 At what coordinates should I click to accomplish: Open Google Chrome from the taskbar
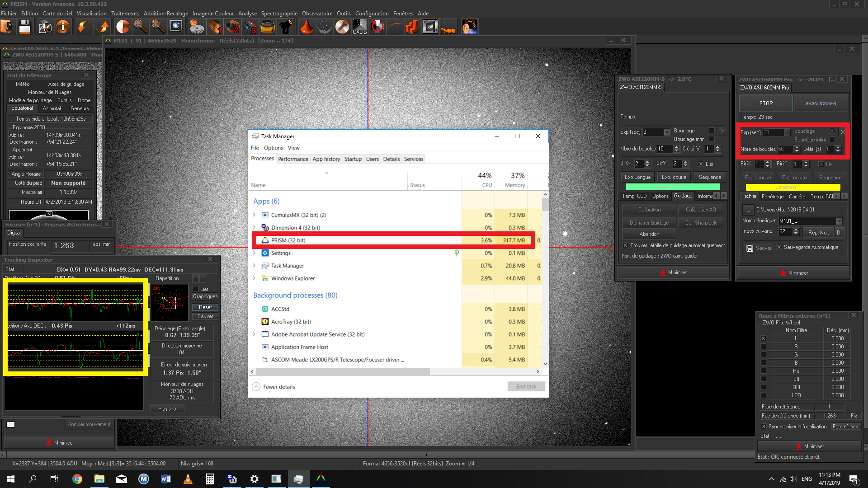tap(77, 479)
